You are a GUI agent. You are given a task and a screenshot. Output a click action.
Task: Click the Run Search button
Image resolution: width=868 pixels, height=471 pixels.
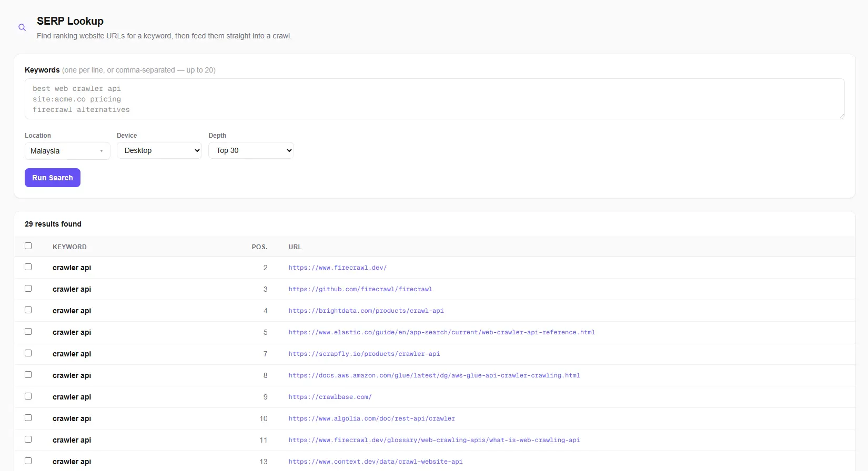coord(53,178)
